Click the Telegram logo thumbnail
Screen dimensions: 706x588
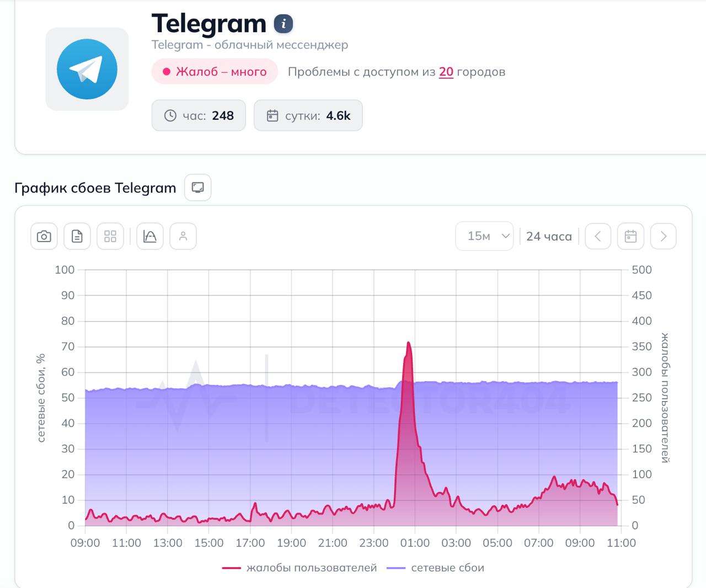coord(87,70)
